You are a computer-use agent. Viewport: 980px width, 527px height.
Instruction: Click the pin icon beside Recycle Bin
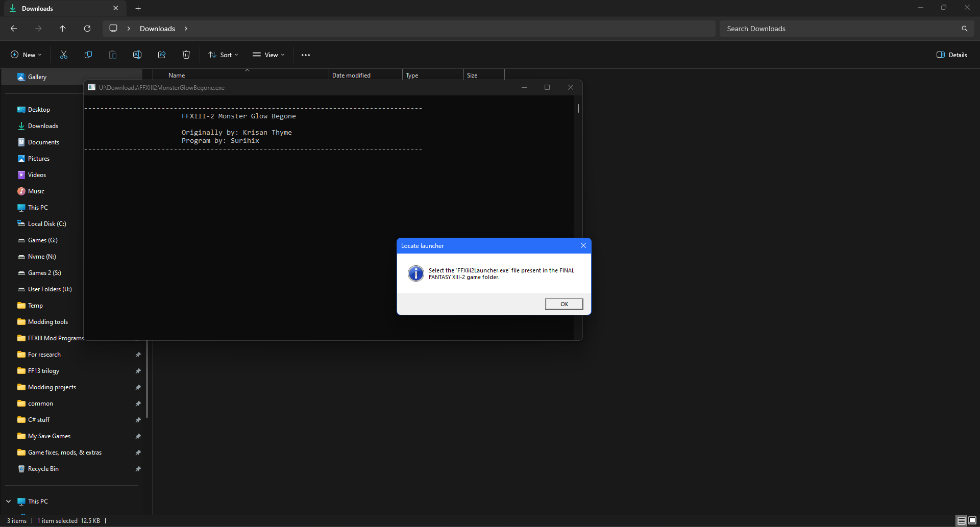pyautogui.click(x=138, y=469)
